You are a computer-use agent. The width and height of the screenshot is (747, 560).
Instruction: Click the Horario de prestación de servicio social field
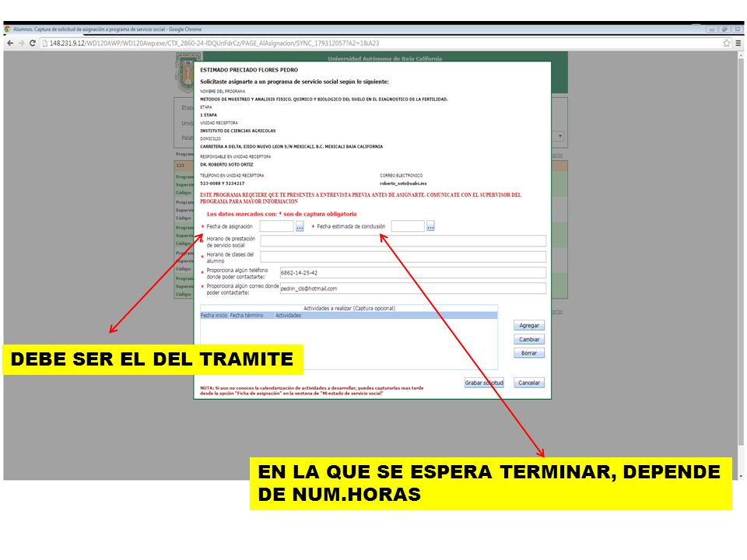(403, 241)
